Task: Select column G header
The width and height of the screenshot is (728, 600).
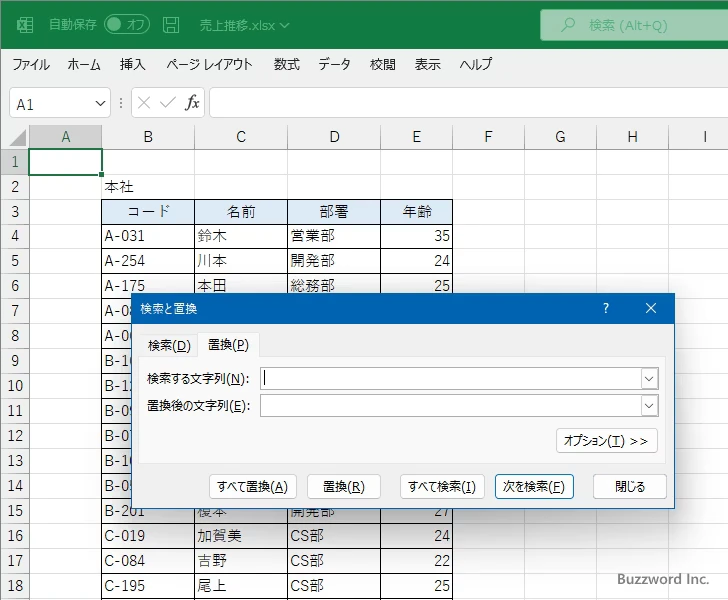Action: (560, 137)
